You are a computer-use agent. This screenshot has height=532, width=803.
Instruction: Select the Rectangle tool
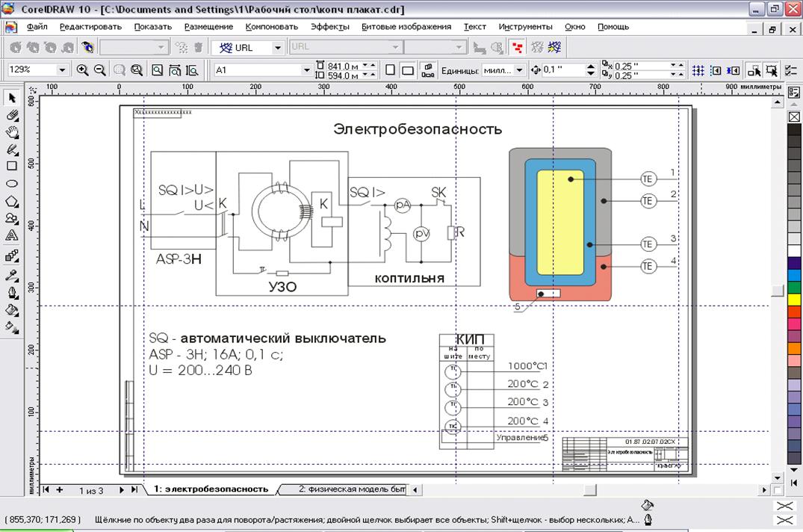(x=12, y=166)
